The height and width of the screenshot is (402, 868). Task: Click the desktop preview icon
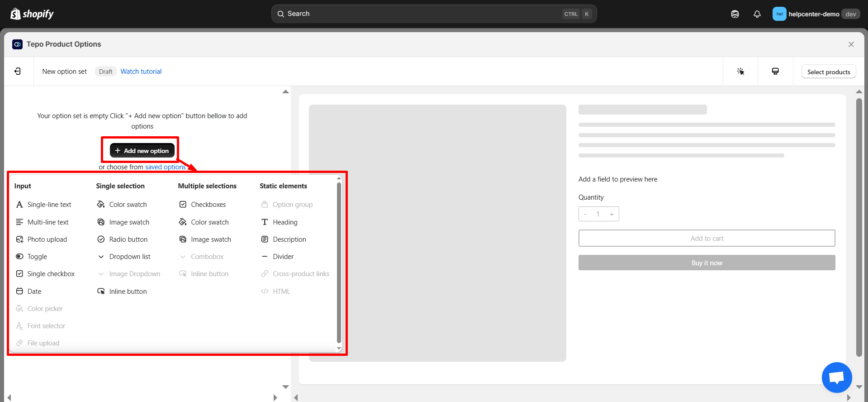(775, 72)
